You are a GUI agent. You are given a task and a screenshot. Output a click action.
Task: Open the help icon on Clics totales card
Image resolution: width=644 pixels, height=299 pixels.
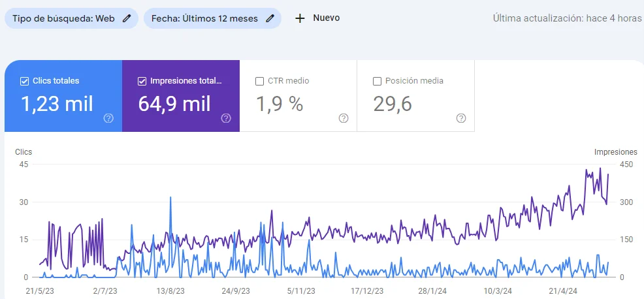108,118
